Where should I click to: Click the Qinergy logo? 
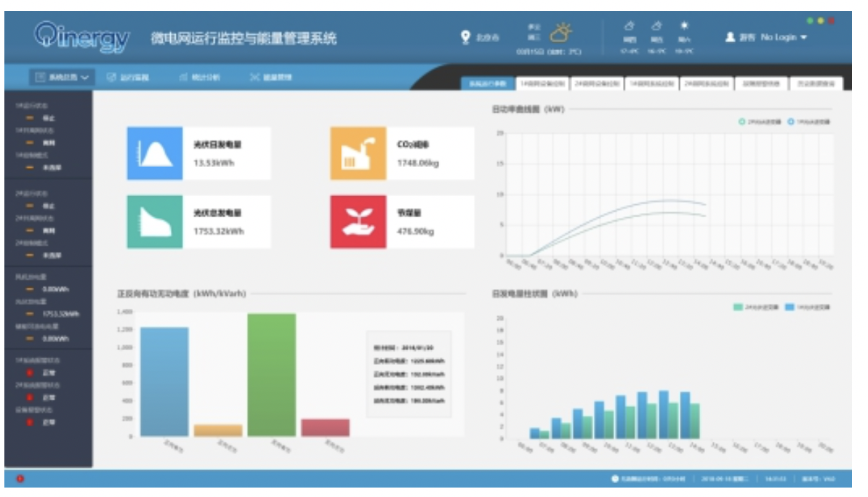81,36
